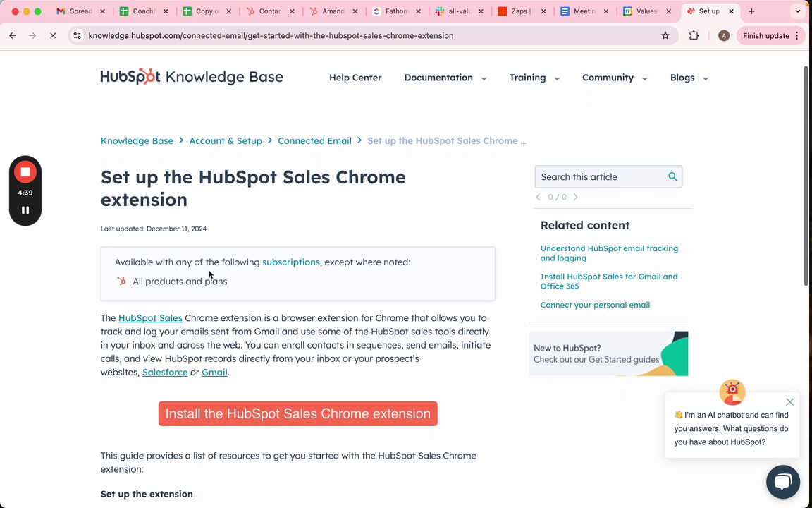Switch to the Zaps browser tab
The height and width of the screenshot is (508, 812).
click(x=522, y=11)
